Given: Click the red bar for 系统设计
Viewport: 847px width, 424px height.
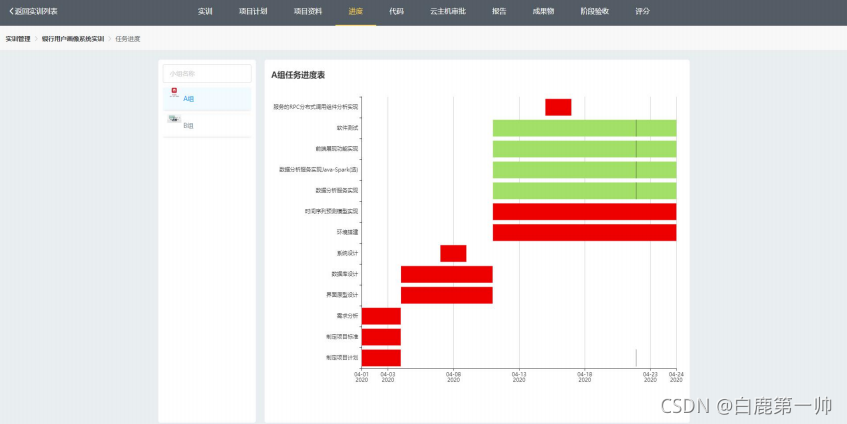Looking at the screenshot, I should tap(453, 253).
